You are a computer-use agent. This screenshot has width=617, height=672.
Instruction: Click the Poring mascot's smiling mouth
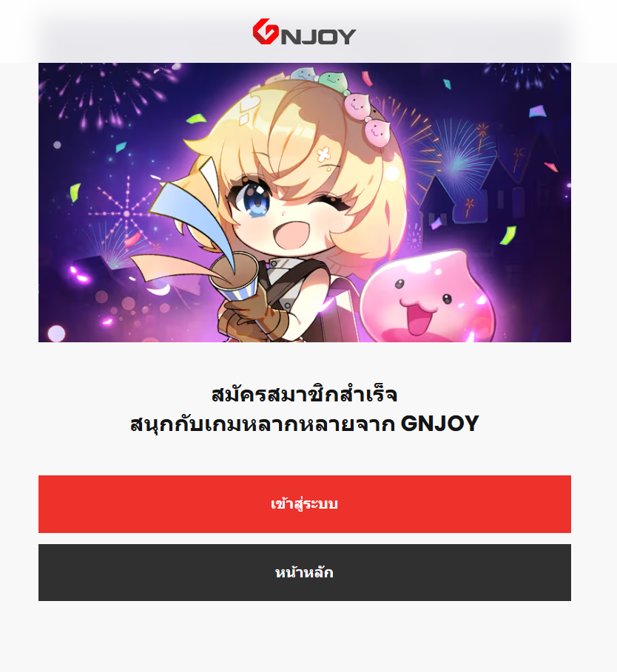[419, 316]
